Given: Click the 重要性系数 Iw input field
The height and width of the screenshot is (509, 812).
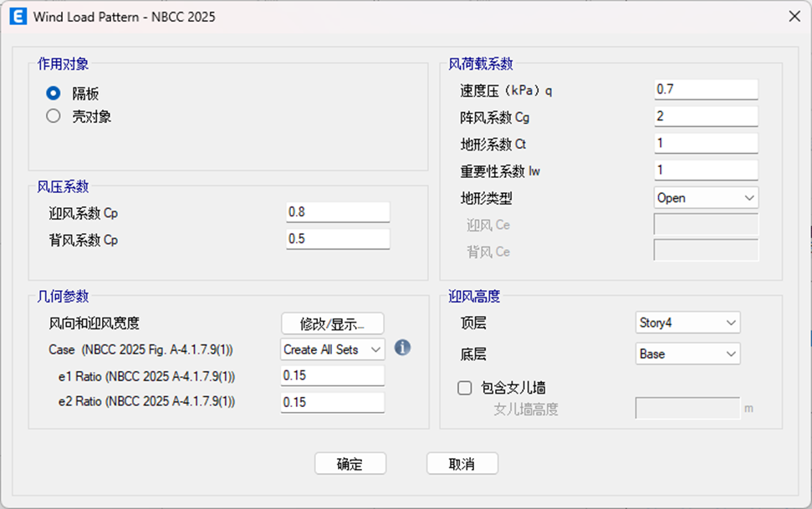Looking at the screenshot, I should coord(705,171).
